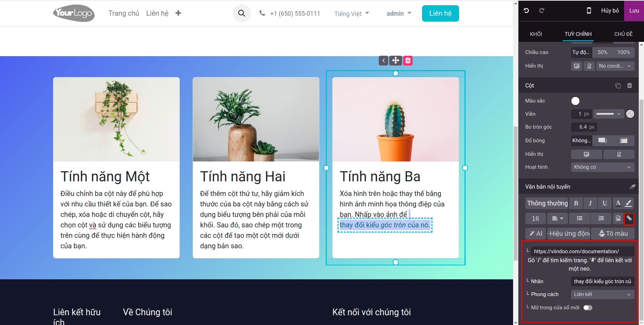
Task: Click the insert link icon
Action: coord(629,218)
